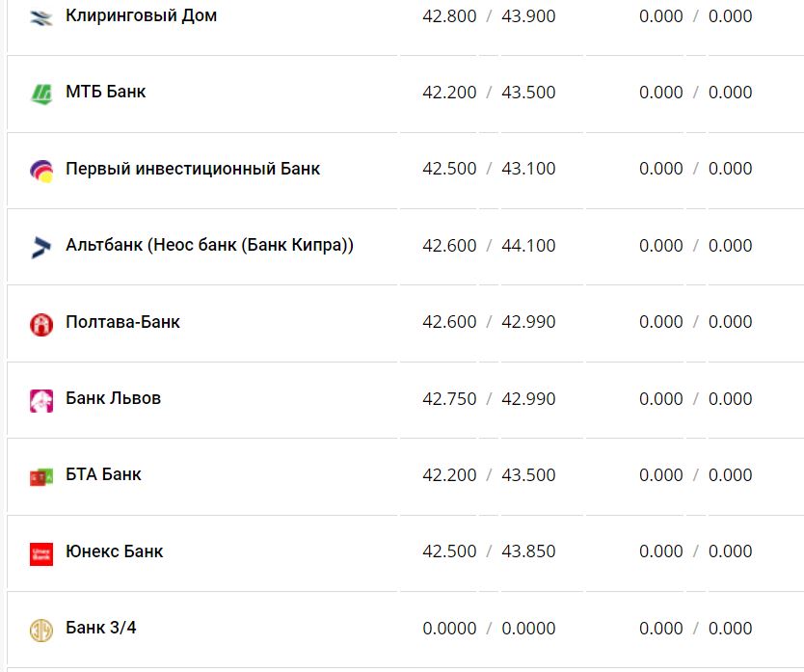Open the Полтава-Банк link
This screenshot has width=804, height=672.
(x=122, y=322)
